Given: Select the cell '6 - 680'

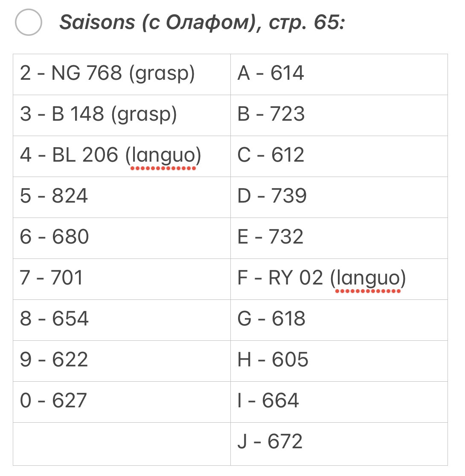Looking at the screenshot, I should (122, 238).
